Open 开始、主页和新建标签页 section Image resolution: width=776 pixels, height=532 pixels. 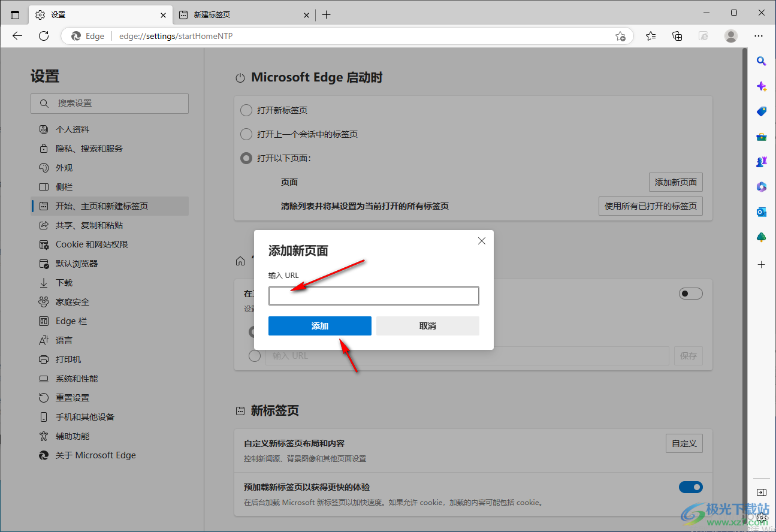click(x=110, y=206)
